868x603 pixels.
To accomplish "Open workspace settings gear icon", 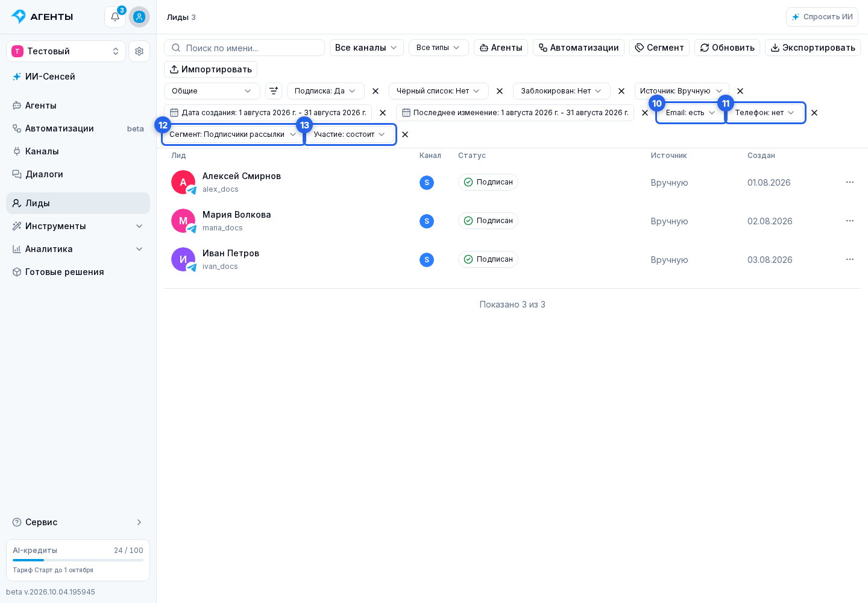I will (139, 51).
